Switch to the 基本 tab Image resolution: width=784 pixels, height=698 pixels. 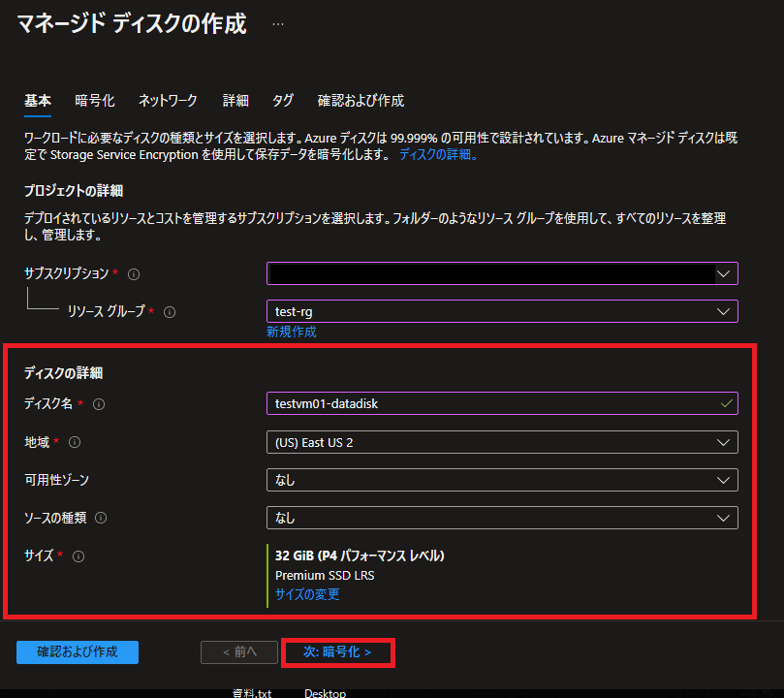(38, 101)
